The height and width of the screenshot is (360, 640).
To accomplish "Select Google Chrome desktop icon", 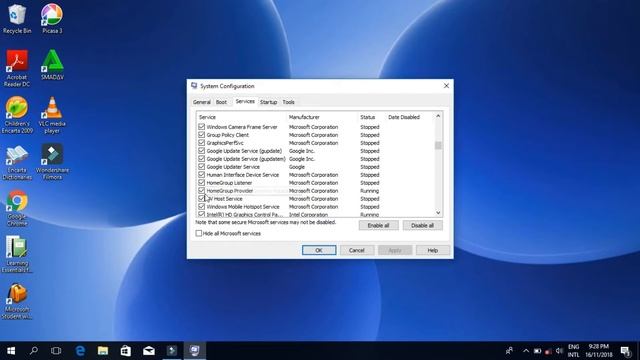I will 17,209.
